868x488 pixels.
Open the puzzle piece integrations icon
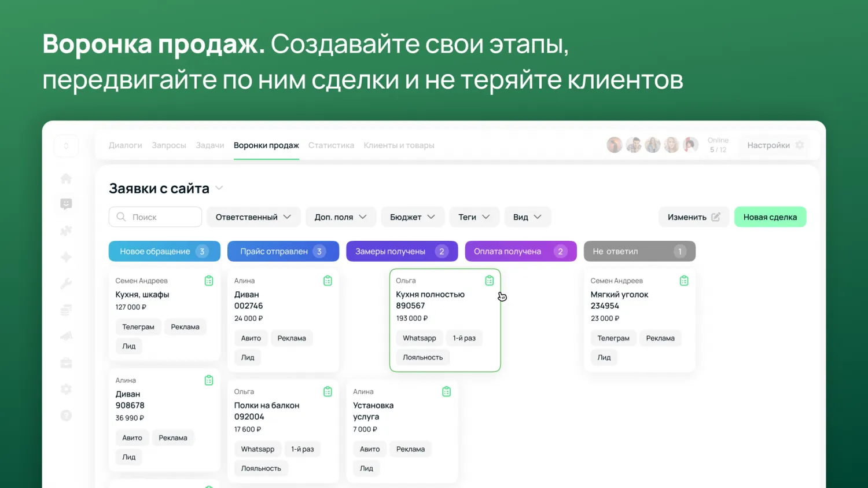coord(66,231)
